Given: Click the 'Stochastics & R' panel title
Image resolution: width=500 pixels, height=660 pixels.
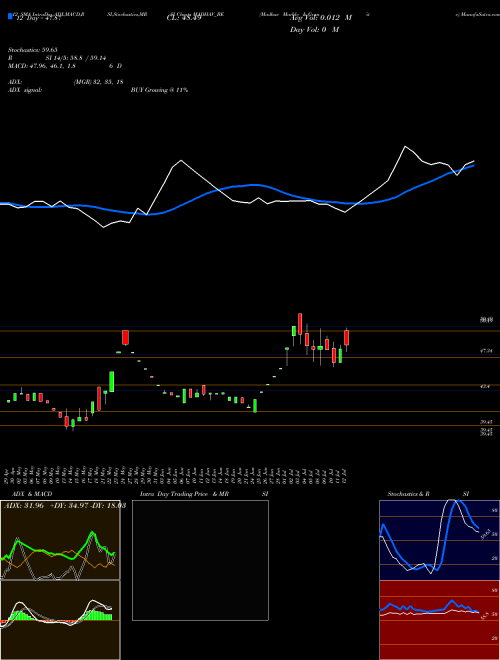Looking at the screenshot, I should click(408, 494).
